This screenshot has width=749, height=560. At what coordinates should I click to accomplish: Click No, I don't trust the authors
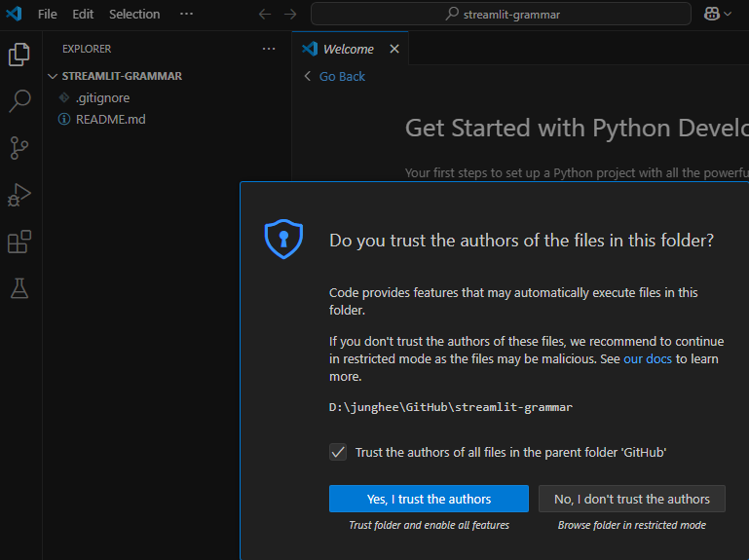click(632, 499)
